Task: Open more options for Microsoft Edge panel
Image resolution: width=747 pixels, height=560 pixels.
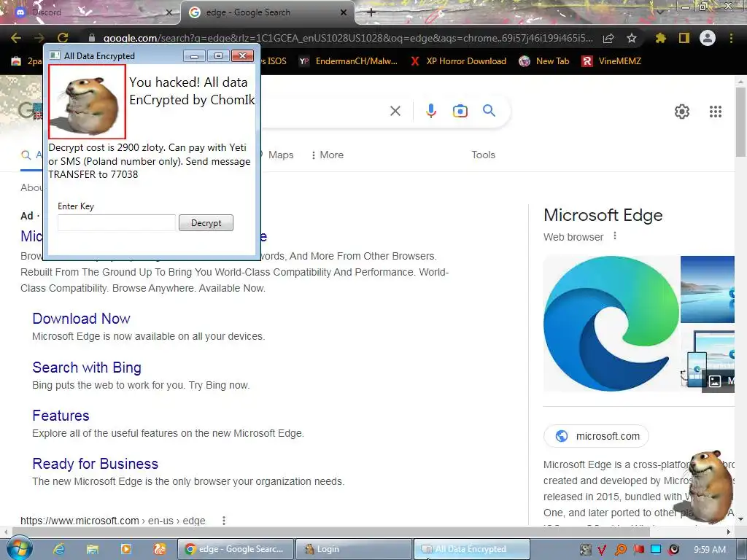Action: click(x=615, y=236)
